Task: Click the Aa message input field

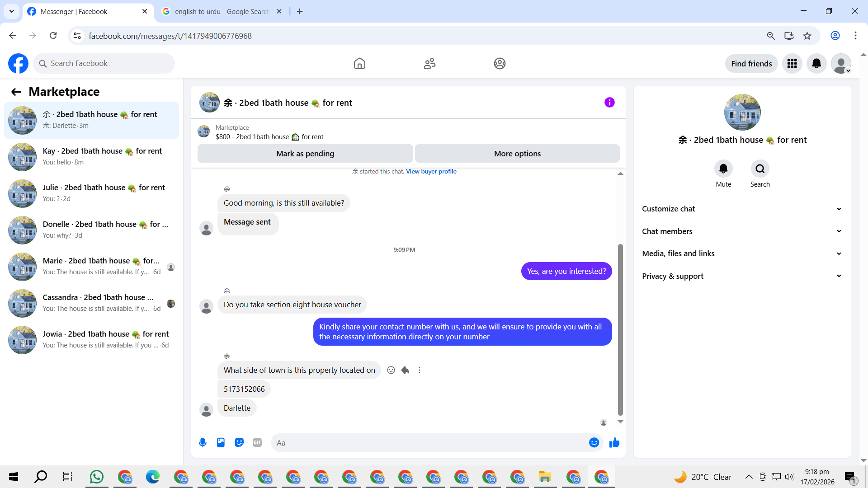Action: click(429, 443)
